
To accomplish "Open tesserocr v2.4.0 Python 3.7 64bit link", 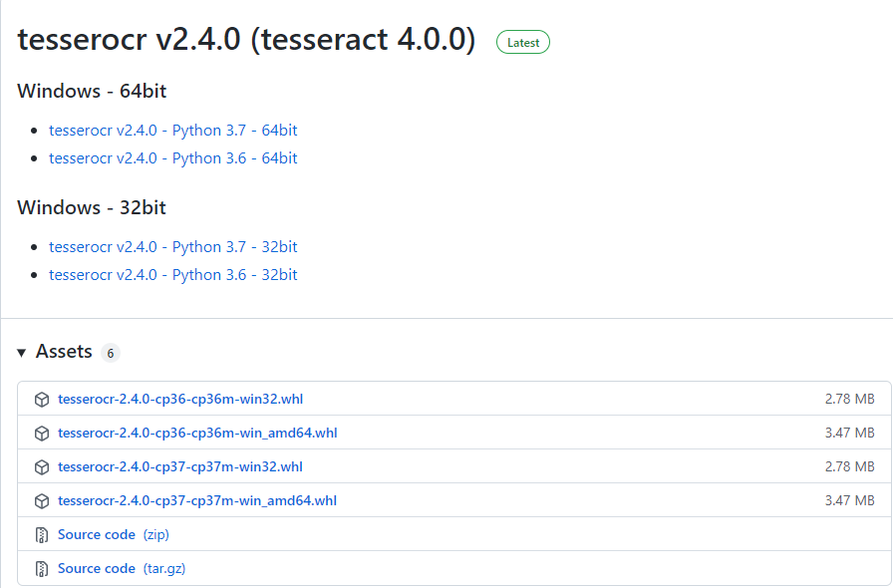I will coord(172,130).
